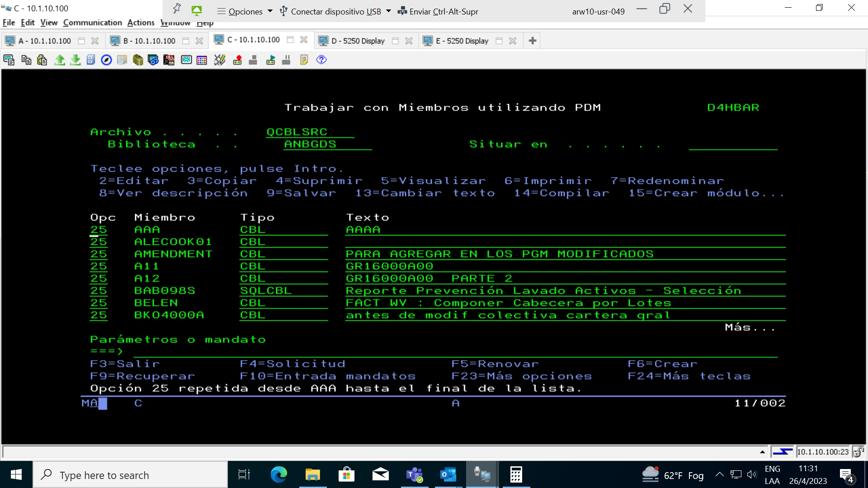This screenshot has width=868, height=488.
Task: Click Enviar Ctrl-Alt-Supr button
Action: (x=438, y=11)
